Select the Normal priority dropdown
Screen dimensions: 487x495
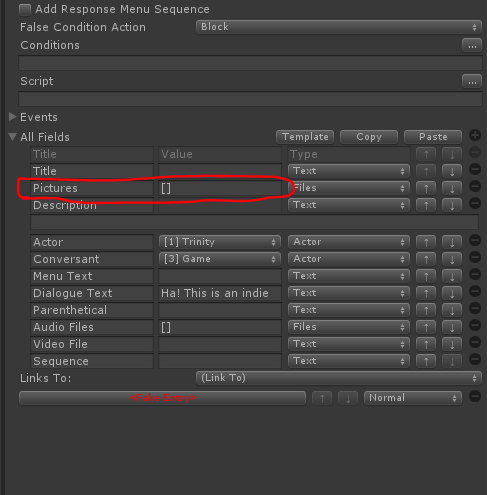point(413,398)
